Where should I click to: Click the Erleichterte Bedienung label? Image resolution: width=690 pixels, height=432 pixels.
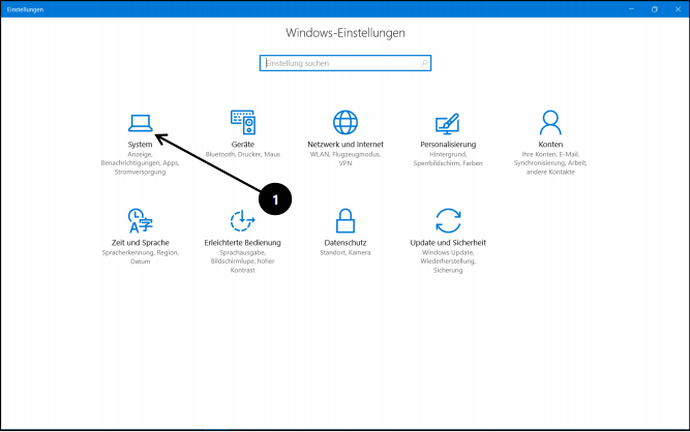(242, 242)
